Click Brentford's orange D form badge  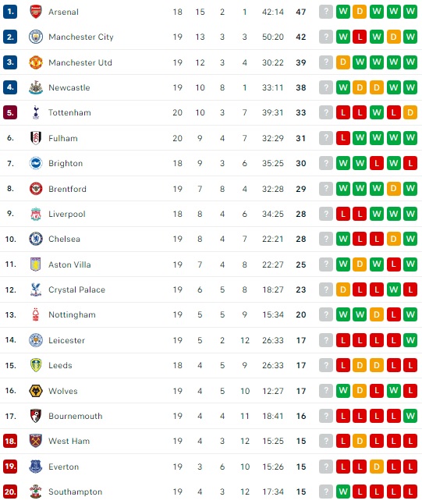[393, 189]
